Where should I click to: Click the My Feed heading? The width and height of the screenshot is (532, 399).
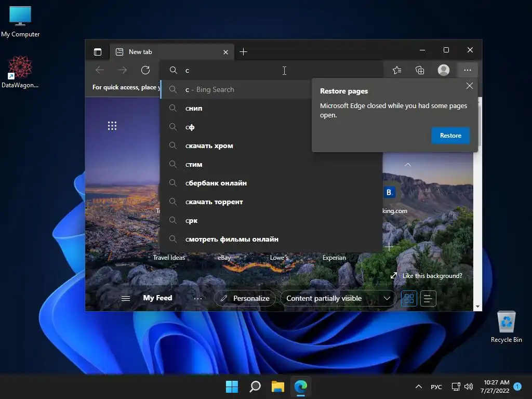[x=157, y=298]
